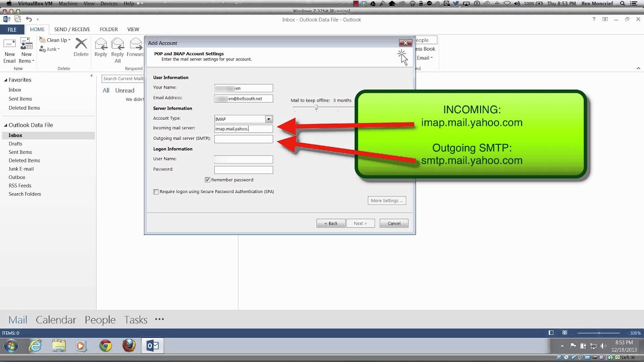Click the Outlook icon in Windows taskbar
Screen dimensions: 644x362
click(152, 346)
